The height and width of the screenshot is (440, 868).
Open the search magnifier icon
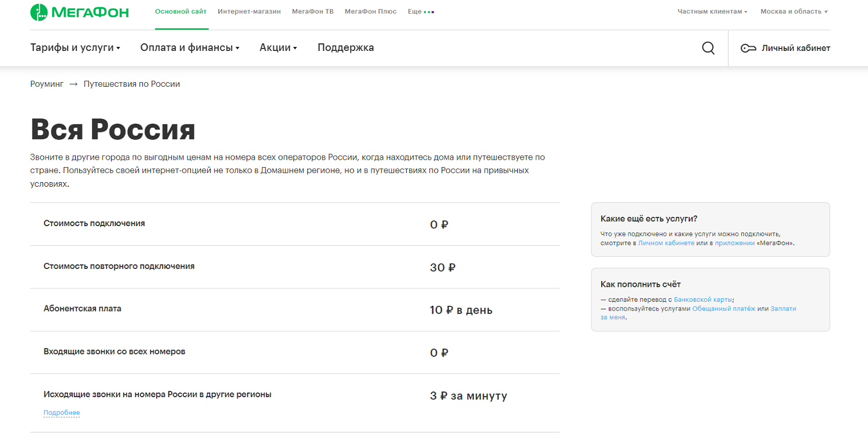708,48
